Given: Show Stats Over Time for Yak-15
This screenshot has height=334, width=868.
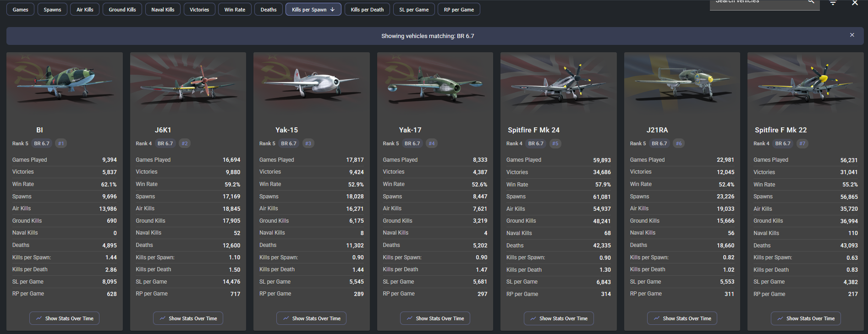Looking at the screenshot, I should click(312, 318).
